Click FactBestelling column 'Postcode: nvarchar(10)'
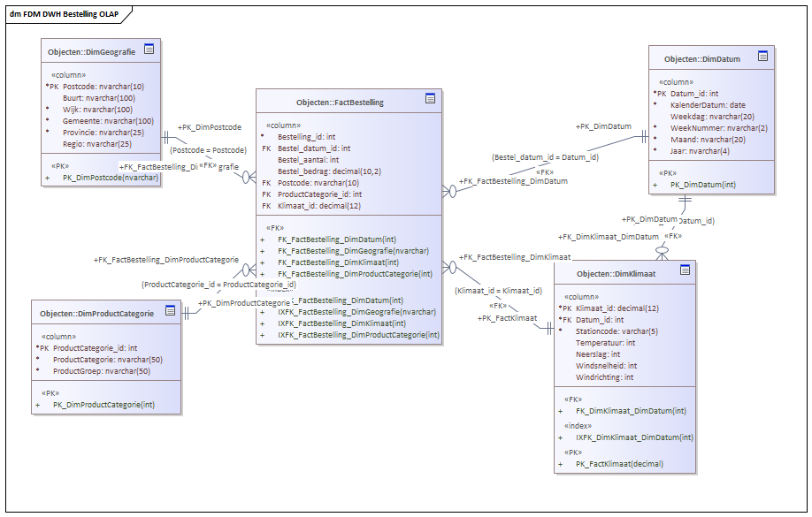 (x=318, y=183)
